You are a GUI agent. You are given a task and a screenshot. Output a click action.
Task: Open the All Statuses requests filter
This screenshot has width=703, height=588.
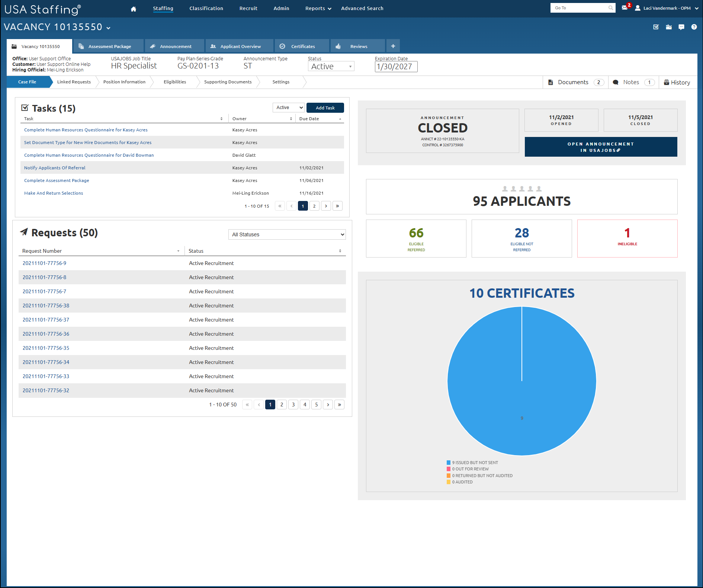click(287, 234)
